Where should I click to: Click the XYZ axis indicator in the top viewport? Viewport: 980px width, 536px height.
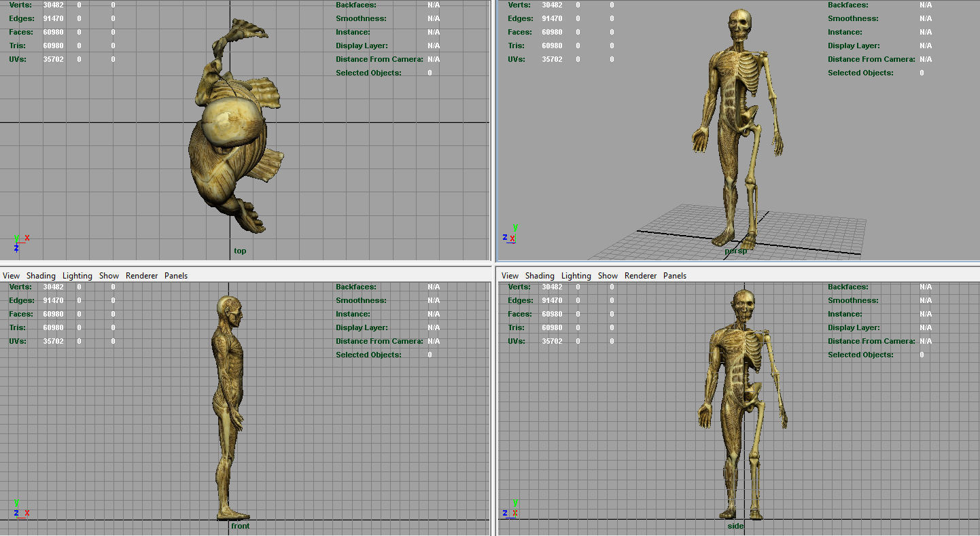[20, 243]
